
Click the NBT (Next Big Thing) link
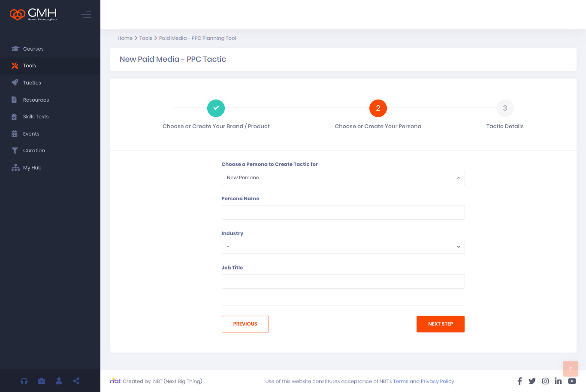point(178,381)
